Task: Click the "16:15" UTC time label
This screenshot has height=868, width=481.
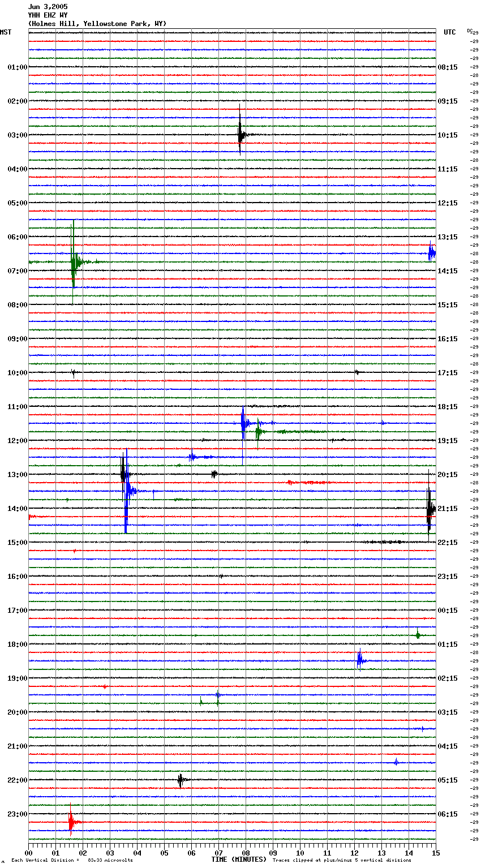Action: (x=448, y=339)
